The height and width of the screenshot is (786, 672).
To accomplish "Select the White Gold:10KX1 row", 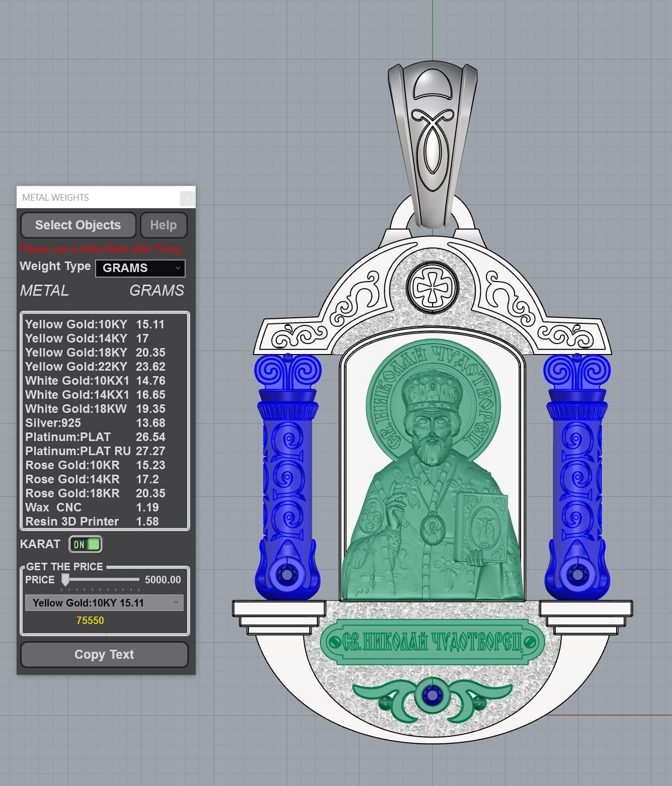I will pyautogui.click(x=105, y=381).
